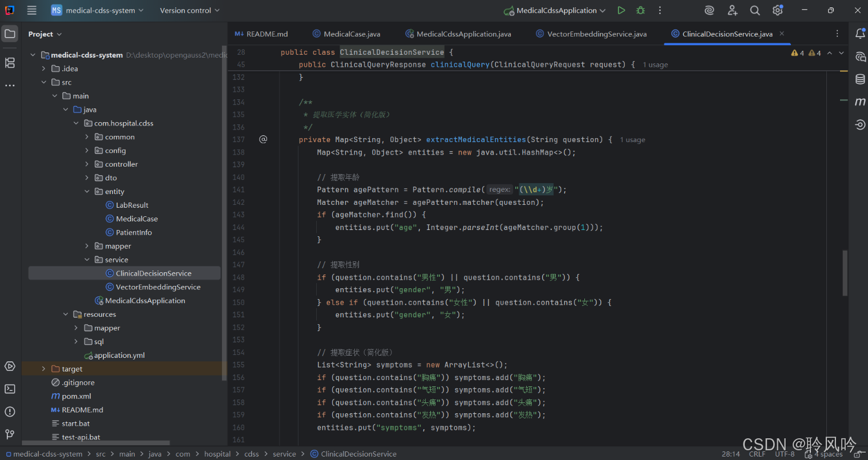Change the CRLF line separator setting
This screenshot has width=868, height=460.
coord(757,454)
